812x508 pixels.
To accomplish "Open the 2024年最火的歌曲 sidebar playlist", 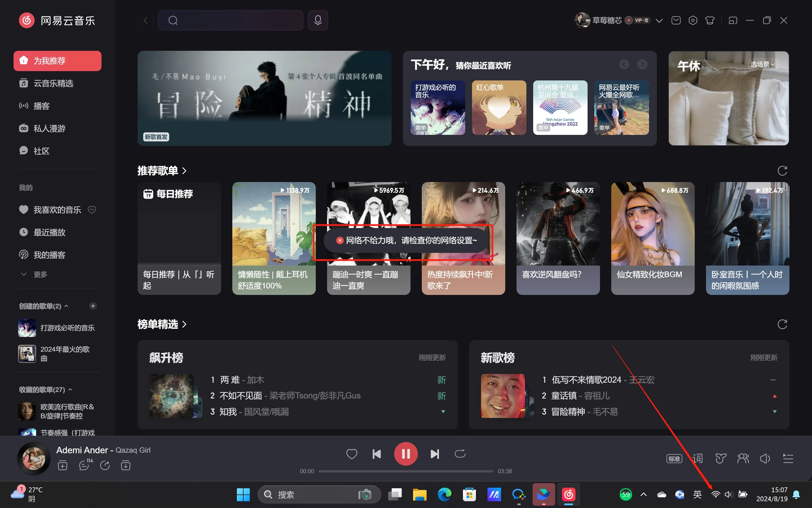I will (58, 354).
